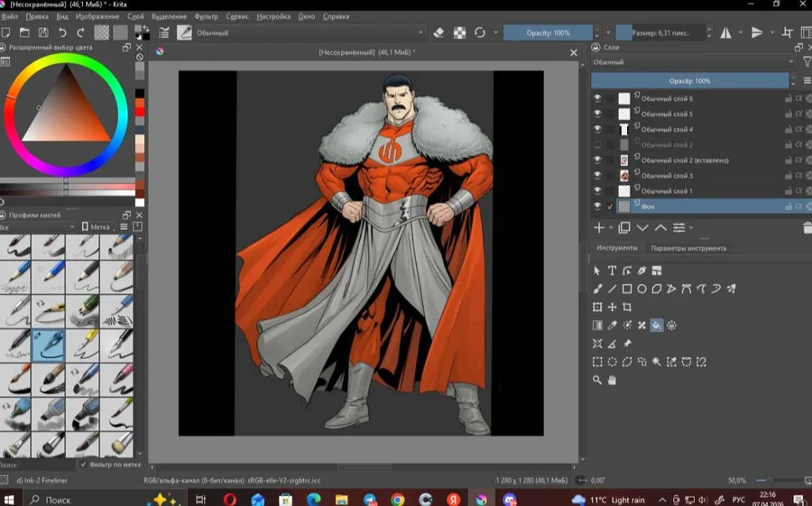The height and width of the screenshot is (506, 812).
Task: Pick the Color Sampler eyedropper tool
Action: click(612, 326)
